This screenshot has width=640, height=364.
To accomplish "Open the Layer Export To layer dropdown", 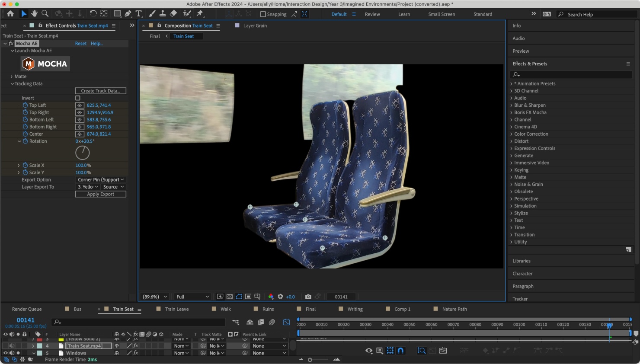I will tap(88, 187).
